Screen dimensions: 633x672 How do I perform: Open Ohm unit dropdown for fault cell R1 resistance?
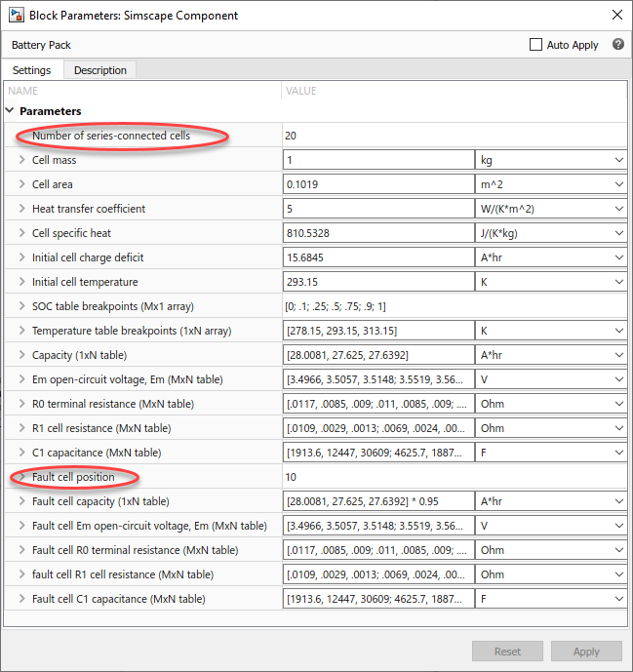pyautogui.click(x=551, y=574)
